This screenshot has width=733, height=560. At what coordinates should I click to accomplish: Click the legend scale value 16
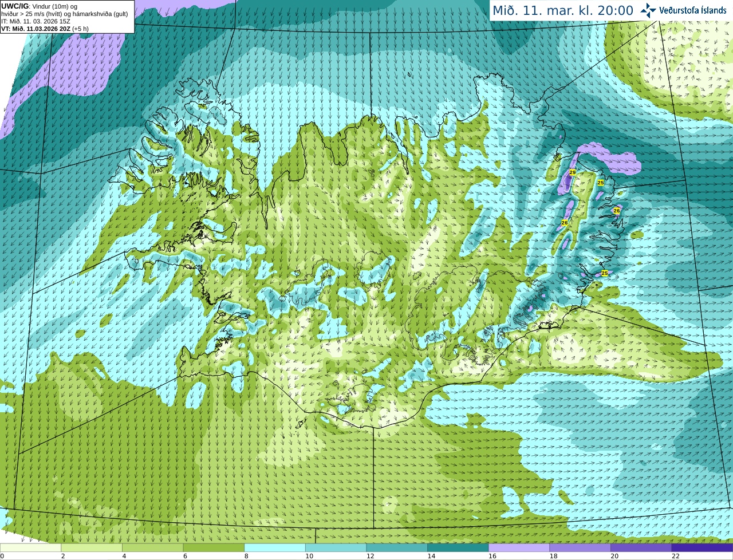point(492,556)
